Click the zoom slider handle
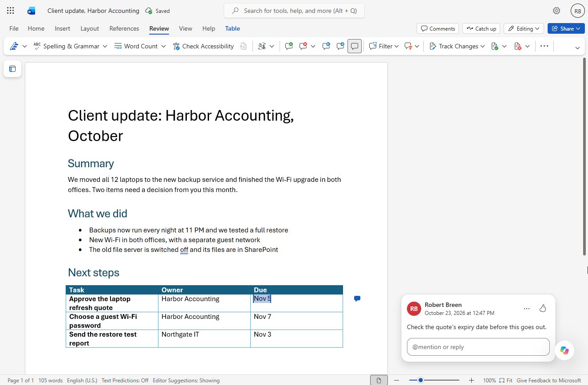Image resolution: width=588 pixels, height=385 pixels. tap(420, 380)
